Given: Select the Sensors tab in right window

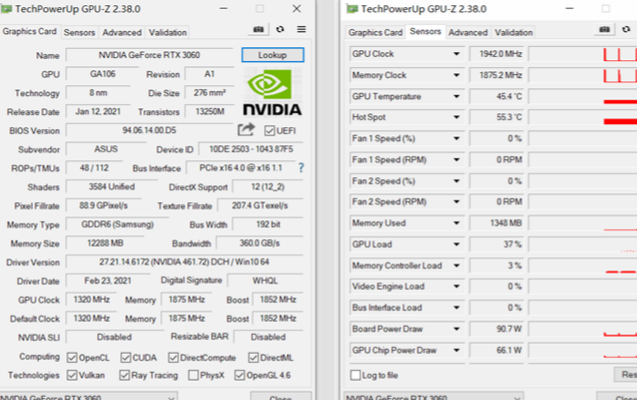Looking at the screenshot, I should (x=425, y=31).
